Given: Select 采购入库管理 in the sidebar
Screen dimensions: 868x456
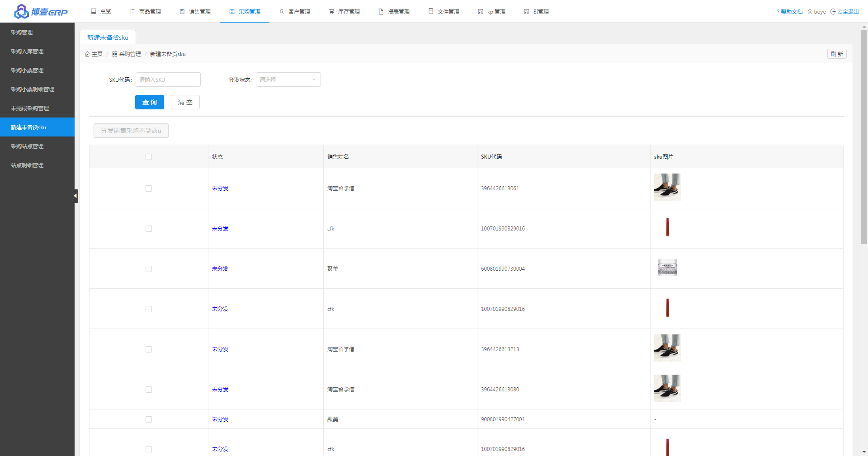Looking at the screenshot, I should pyautogui.click(x=37, y=52).
